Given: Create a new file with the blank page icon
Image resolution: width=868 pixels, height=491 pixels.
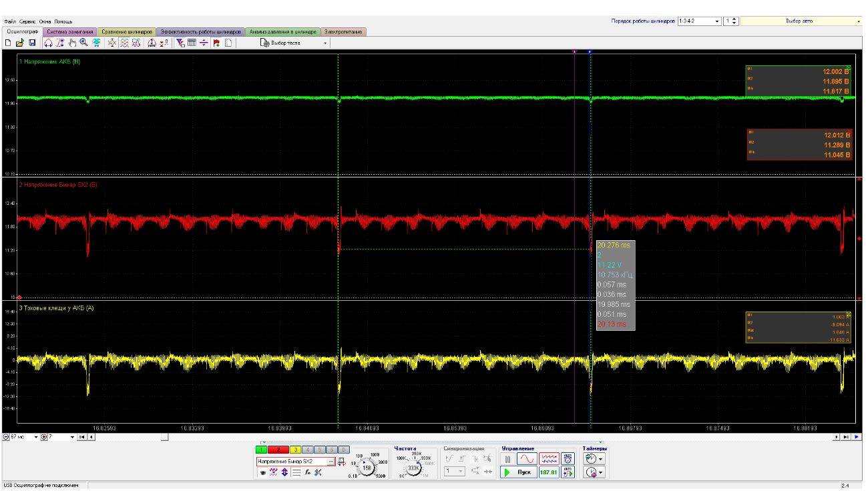Looking at the screenshot, I should coord(8,43).
